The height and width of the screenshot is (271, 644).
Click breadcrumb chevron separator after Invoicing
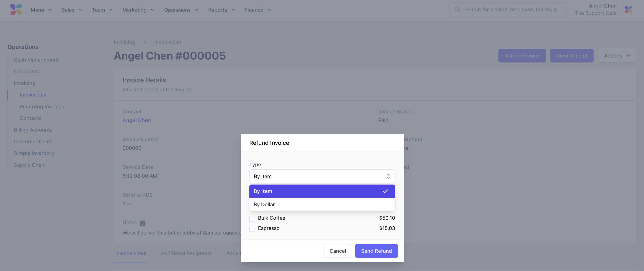coord(144,42)
